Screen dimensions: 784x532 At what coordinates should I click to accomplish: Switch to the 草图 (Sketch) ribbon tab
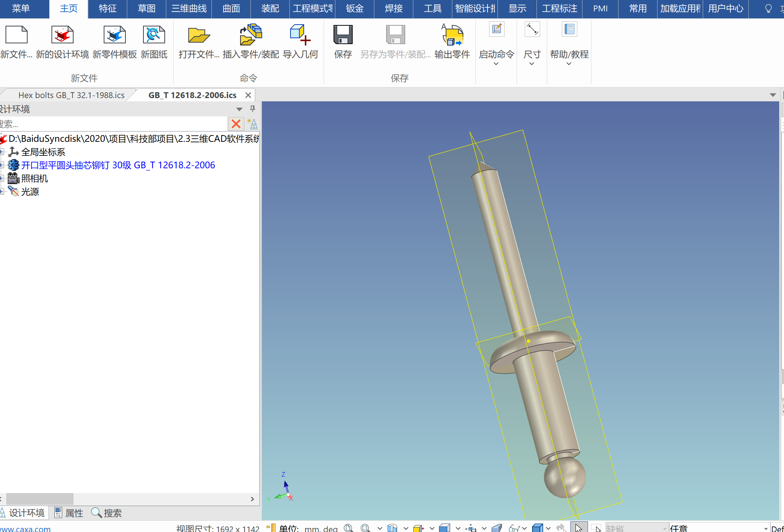point(147,8)
